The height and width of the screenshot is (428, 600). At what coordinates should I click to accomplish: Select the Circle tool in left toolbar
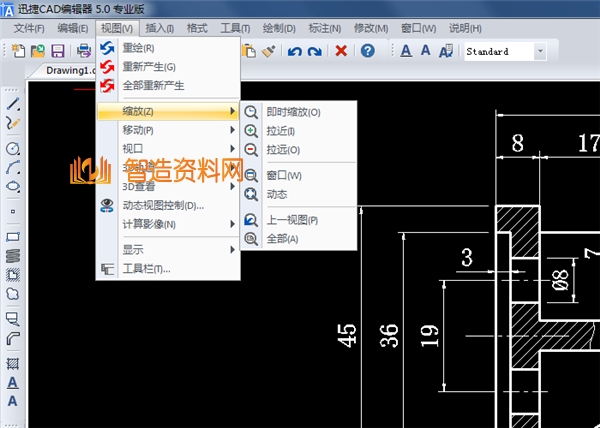click(13, 148)
